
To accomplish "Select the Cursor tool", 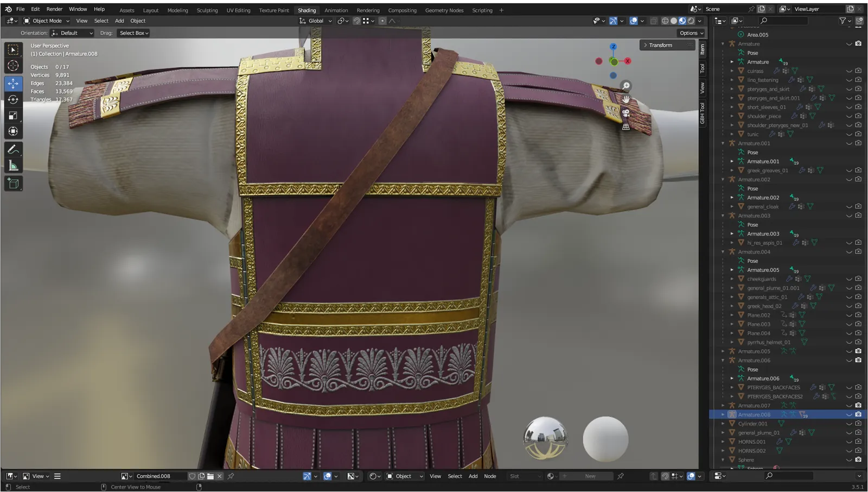I will 13,66.
